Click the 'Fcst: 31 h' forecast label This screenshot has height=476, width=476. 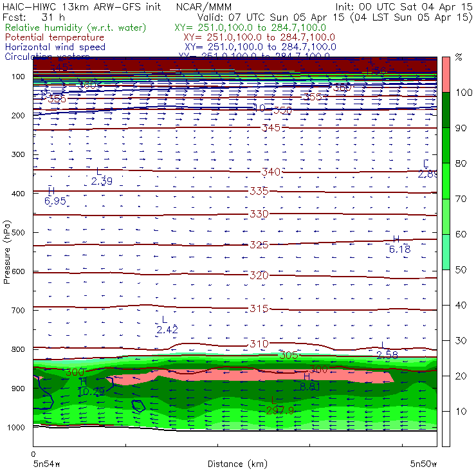(x=33, y=17)
